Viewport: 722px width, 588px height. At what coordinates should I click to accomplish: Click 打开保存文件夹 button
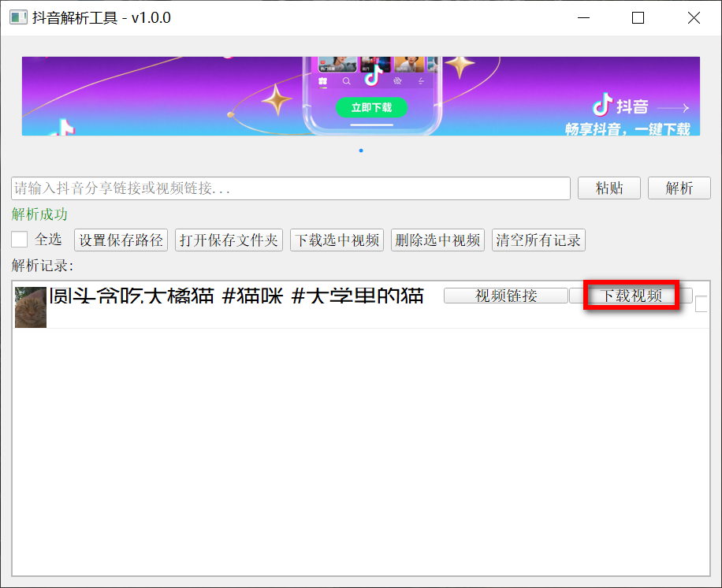[229, 240]
